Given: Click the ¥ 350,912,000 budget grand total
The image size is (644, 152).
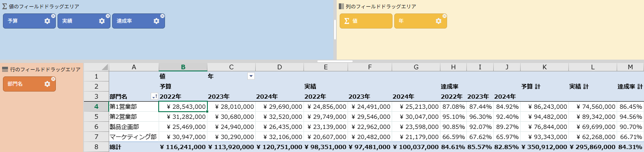Looking at the screenshot, I should pos(545,147).
